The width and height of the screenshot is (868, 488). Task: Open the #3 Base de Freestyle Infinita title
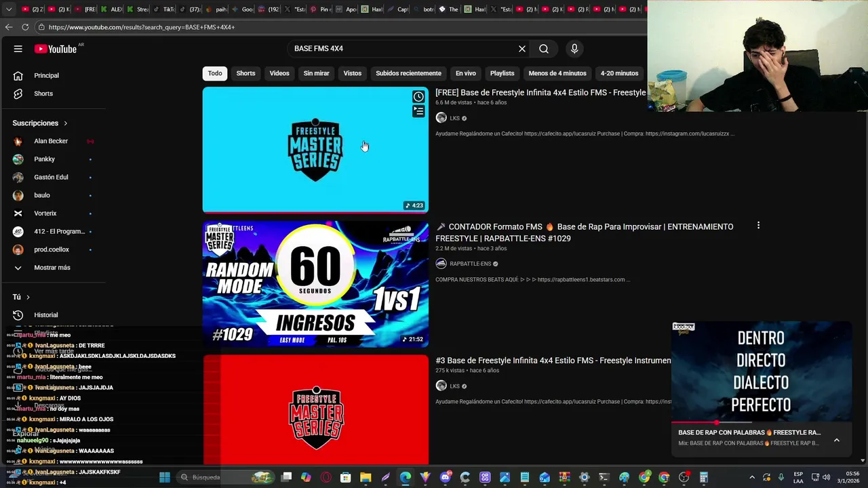pyautogui.click(x=553, y=361)
